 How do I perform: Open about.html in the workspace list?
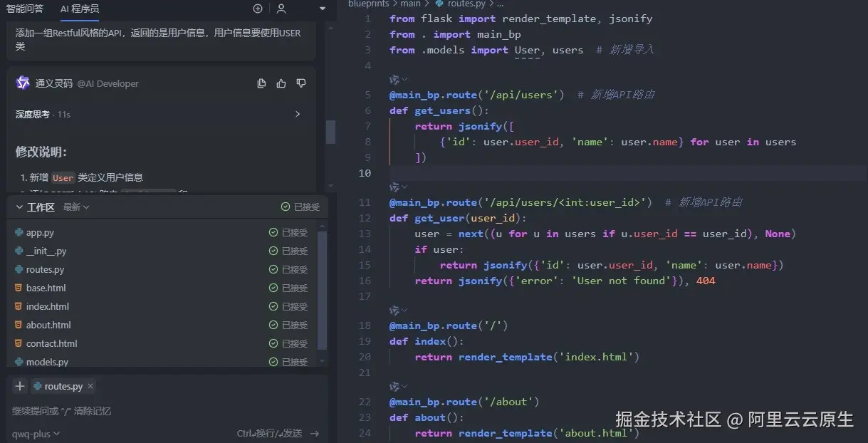(48, 325)
